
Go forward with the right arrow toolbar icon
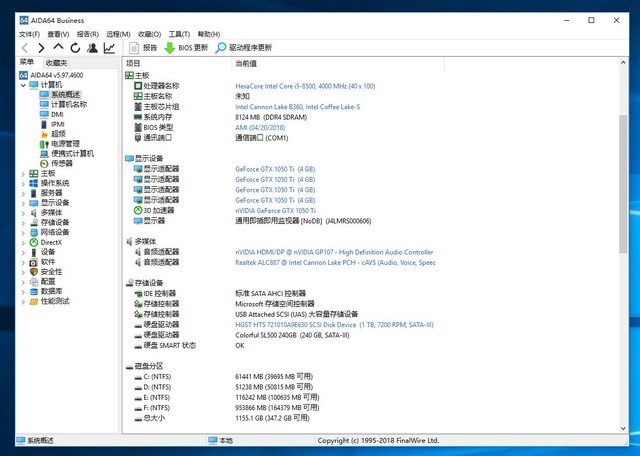click(x=41, y=48)
